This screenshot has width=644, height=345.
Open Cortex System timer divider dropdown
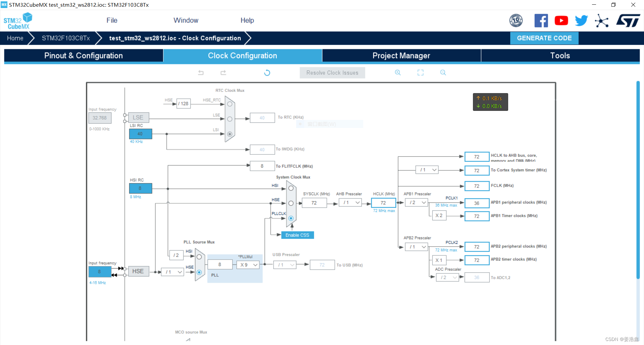click(427, 170)
